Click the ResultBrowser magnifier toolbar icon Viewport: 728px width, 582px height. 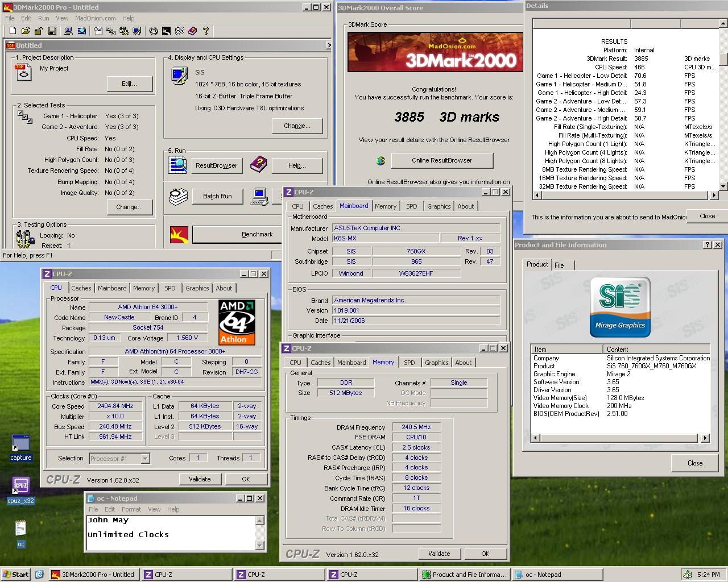tap(81, 31)
